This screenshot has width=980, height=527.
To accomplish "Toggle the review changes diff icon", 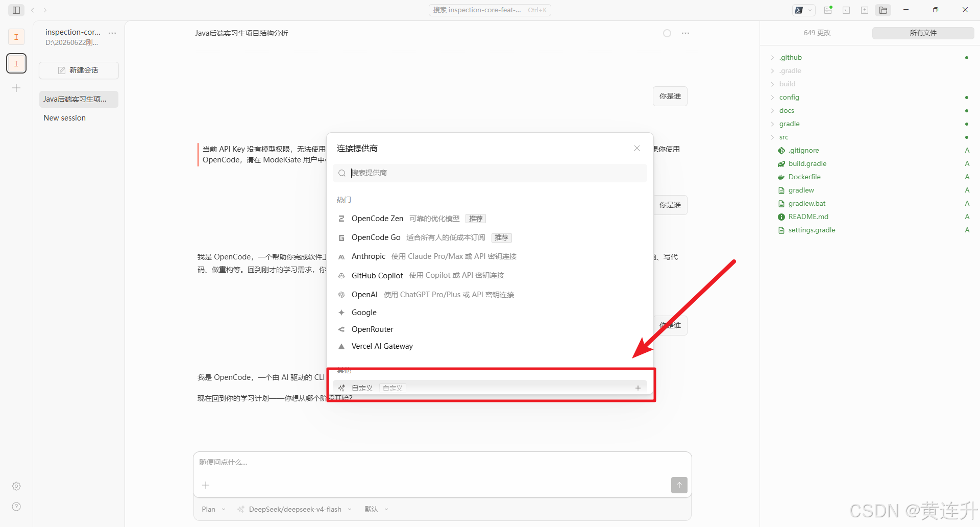I will click(x=865, y=10).
